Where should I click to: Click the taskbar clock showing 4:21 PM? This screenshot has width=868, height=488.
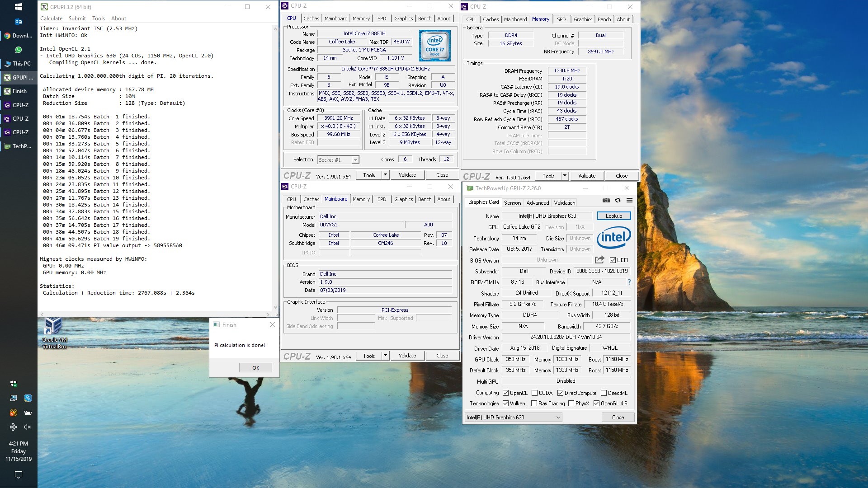[x=19, y=451]
